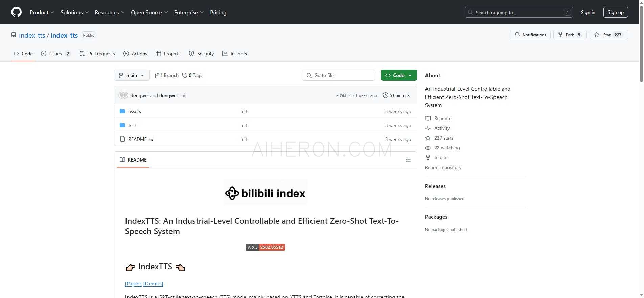Screen dimensions: 644x298
Task: View the 22 watching link
Action: [447, 148]
